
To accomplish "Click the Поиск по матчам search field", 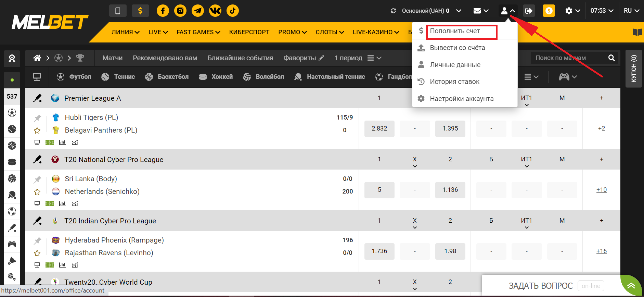I will pos(570,58).
